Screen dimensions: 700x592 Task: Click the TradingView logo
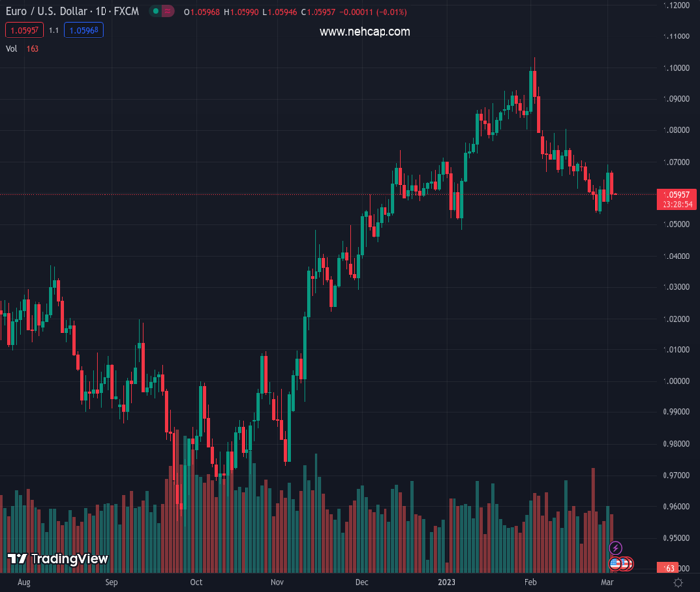(57, 559)
